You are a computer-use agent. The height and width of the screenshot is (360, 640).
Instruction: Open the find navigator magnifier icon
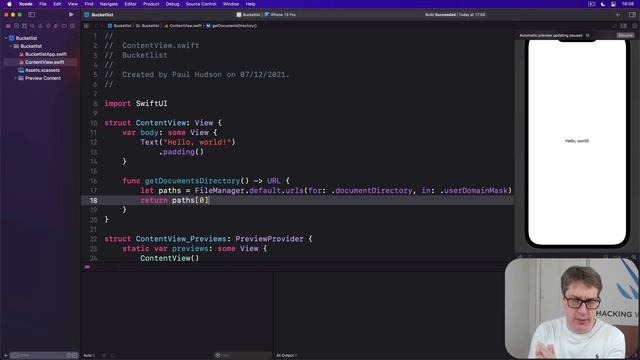32,26
